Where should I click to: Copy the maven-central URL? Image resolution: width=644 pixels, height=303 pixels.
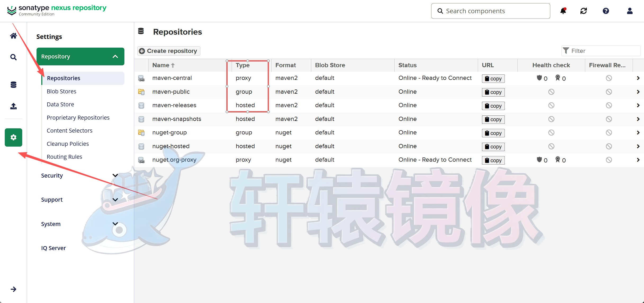coord(493,78)
